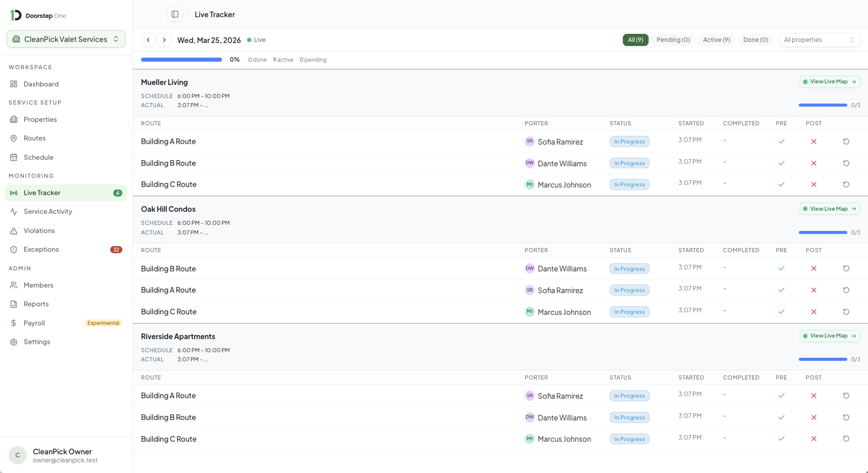Screen dimensions: 868x473
Task: Click reset icon for Riverside Building C Route
Action: 846,439
